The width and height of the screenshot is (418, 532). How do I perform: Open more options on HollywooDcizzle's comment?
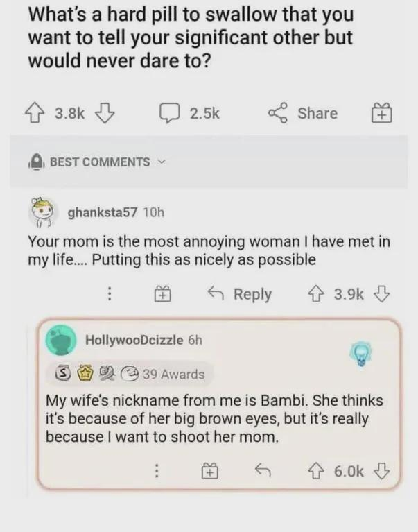tap(157, 471)
